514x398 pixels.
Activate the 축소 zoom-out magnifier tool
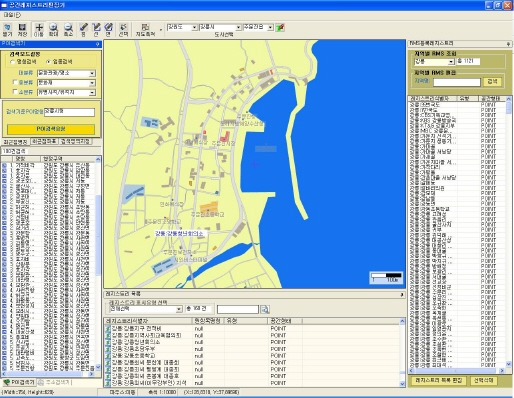[68, 30]
